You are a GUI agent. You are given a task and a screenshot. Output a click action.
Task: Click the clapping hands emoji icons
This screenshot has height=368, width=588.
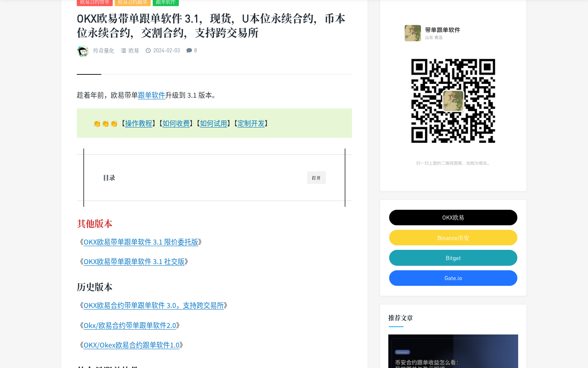(x=105, y=123)
